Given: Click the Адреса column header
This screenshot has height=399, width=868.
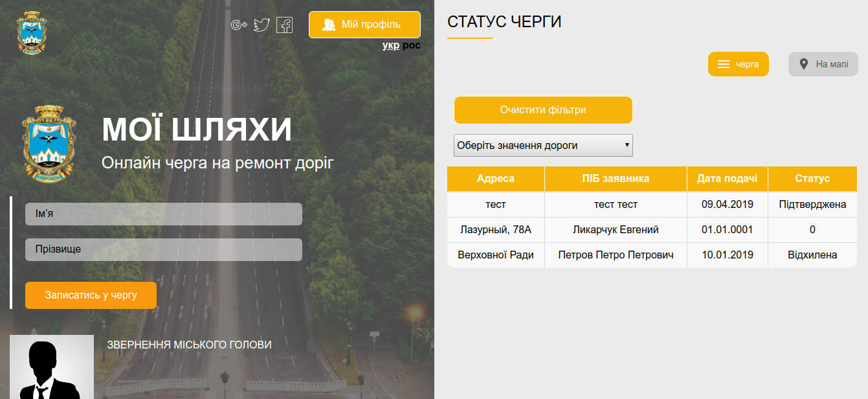Looking at the screenshot, I should tap(496, 179).
